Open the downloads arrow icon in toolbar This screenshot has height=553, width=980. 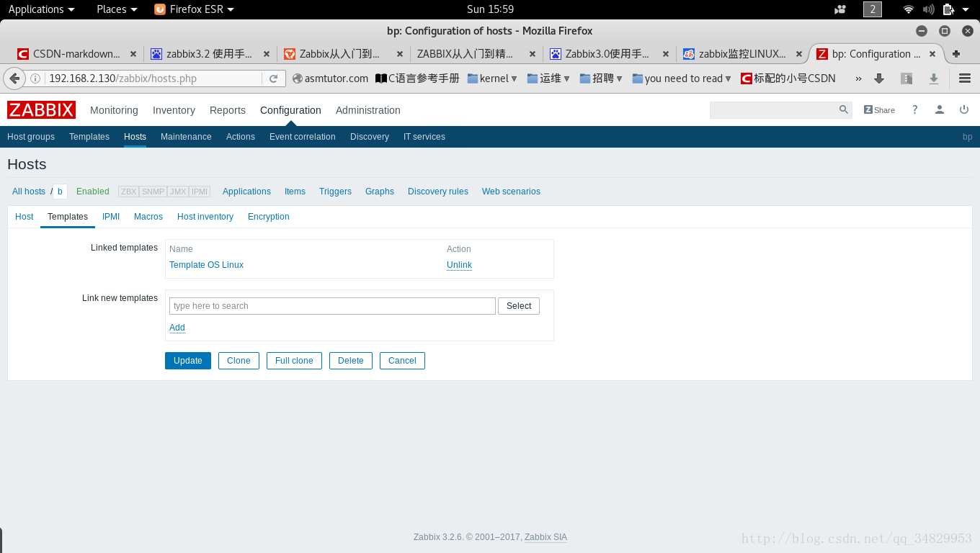(934, 78)
